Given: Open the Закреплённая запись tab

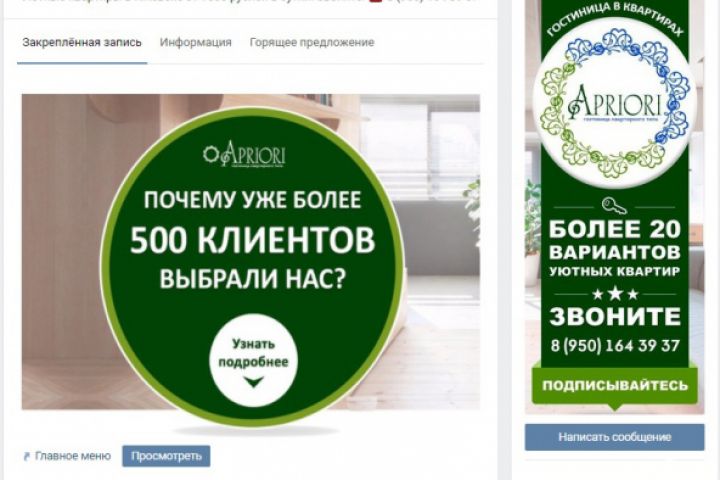Looking at the screenshot, I should coord(82,42).
